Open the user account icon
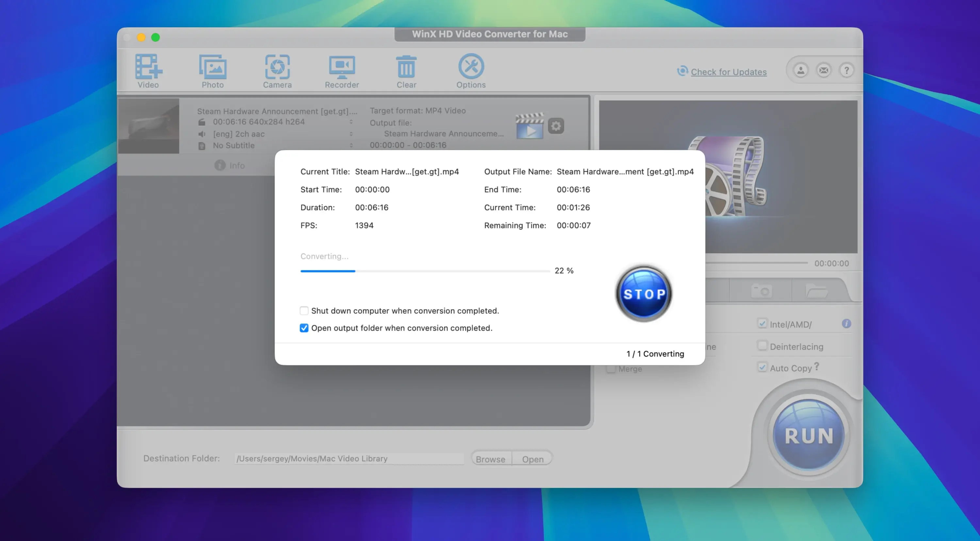The width and height of the screenshot is (980, 541). tap(800, 70)
